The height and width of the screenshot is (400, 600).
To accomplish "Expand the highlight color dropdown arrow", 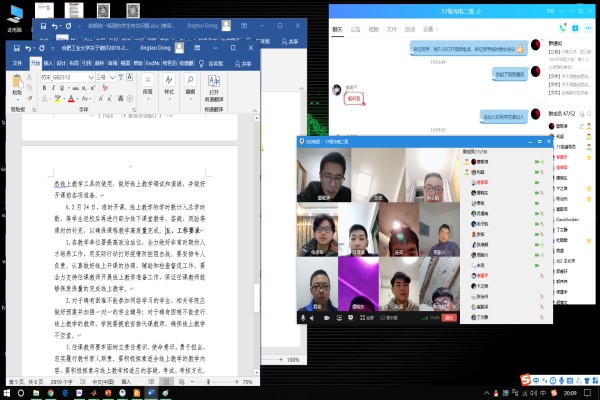I will point(64,99).
